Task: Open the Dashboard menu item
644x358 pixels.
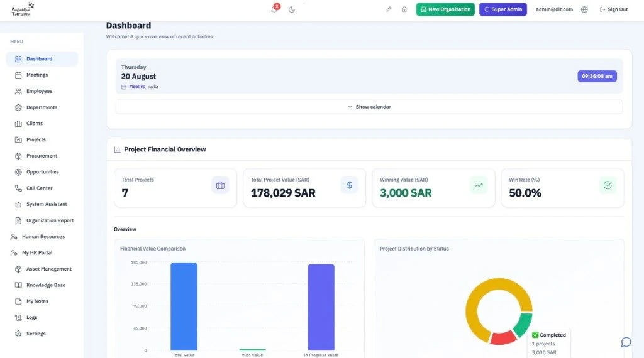Action: click(x=42, y=59)
